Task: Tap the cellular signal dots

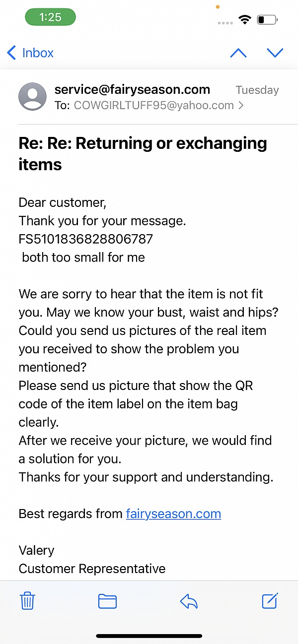Action: [225, 23]
